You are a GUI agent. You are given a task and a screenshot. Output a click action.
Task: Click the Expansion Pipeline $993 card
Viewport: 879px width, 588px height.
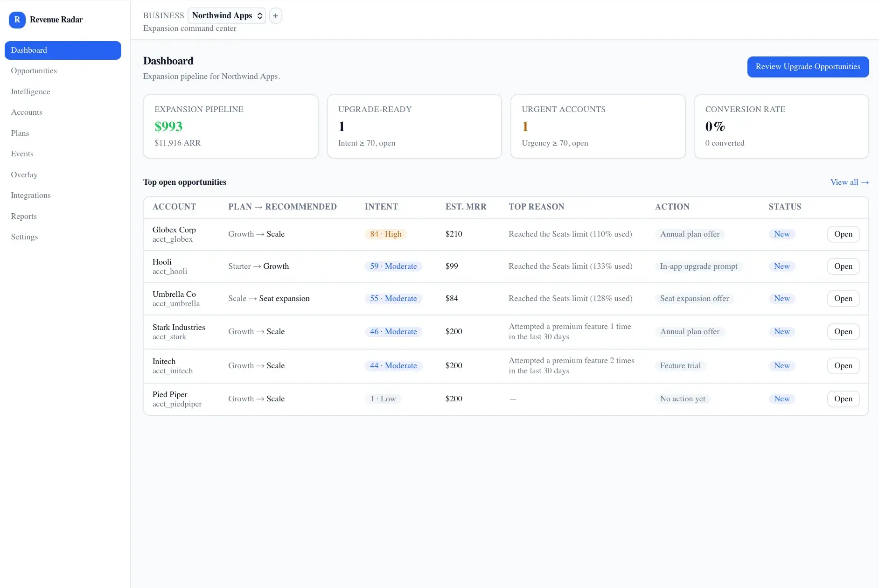click(x=231, y=126)
